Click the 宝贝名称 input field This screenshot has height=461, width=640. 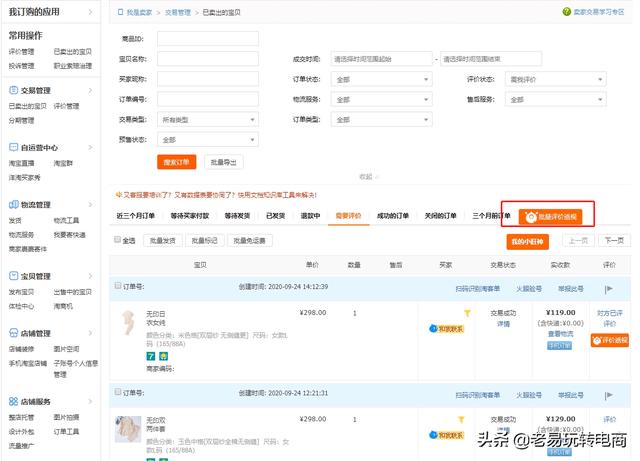(x=207, y=58)
